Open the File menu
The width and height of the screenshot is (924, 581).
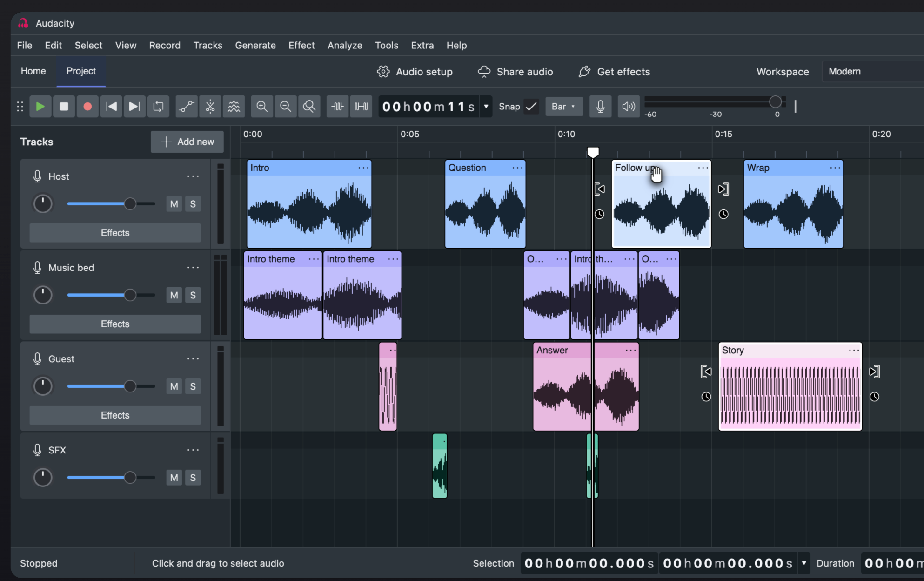[x=25, y=45]
